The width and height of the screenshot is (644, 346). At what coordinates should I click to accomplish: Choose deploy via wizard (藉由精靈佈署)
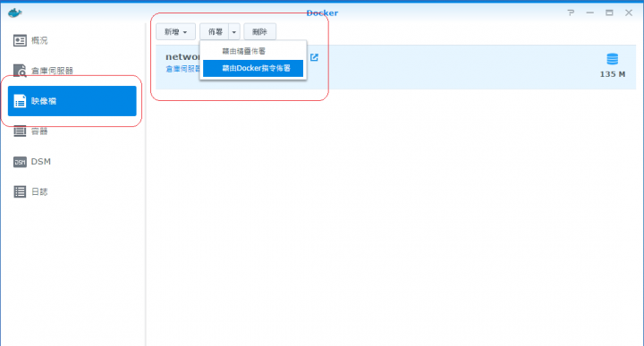(x=253, y=51)
